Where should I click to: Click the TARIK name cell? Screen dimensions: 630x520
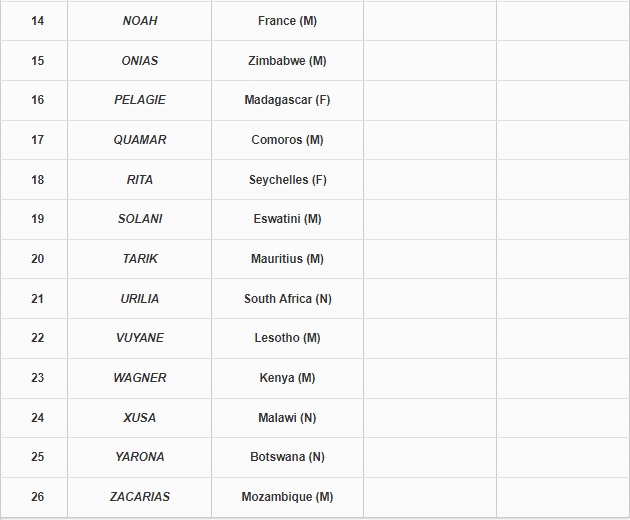(140, 259)
